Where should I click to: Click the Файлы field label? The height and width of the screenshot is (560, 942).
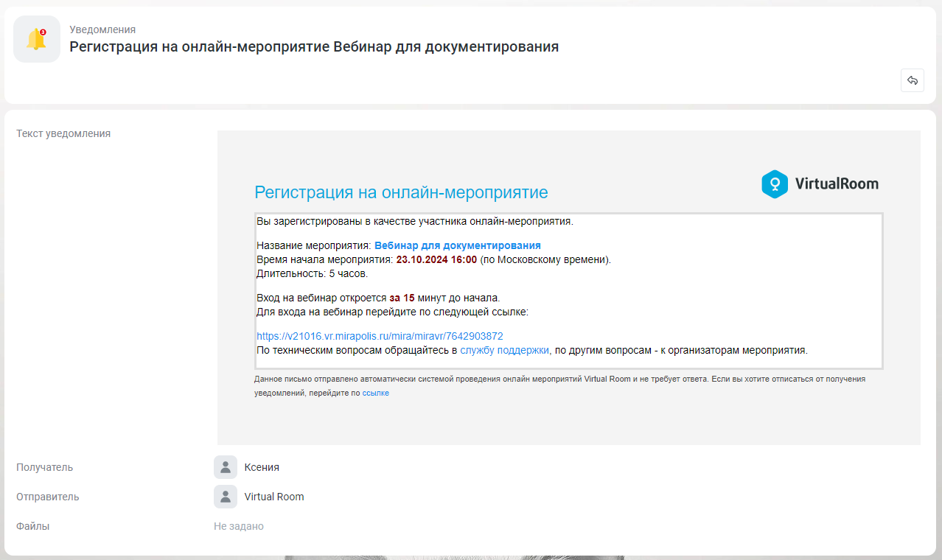(32, 526)
